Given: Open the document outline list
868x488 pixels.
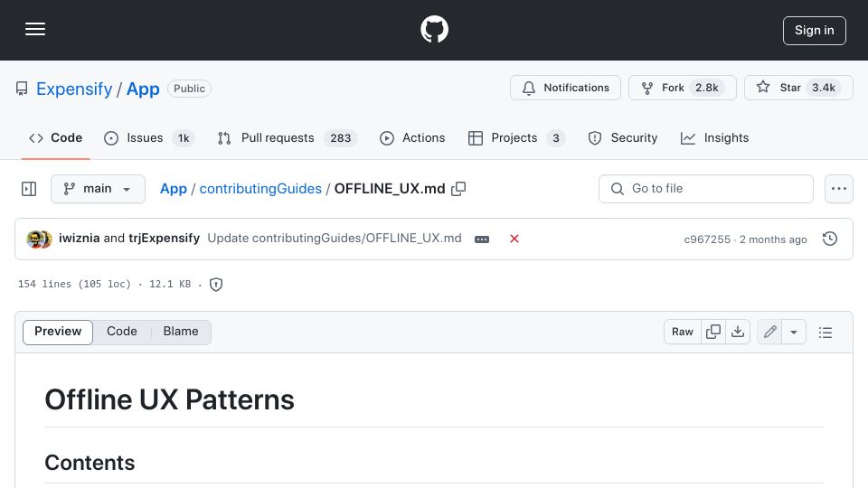Looking at the screenshot, I should [826, 332].
